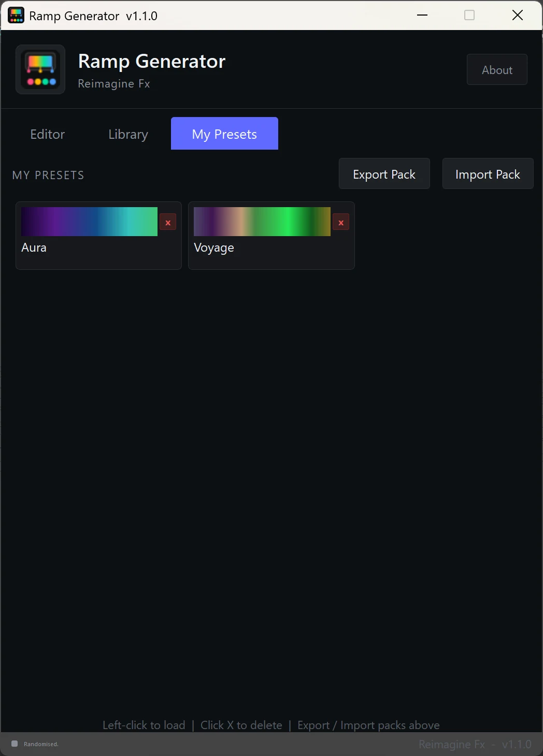This screenshot has height=756, width=543.
Task: Click the status indicator square beside Randomised
Action: tap(15, 744)
